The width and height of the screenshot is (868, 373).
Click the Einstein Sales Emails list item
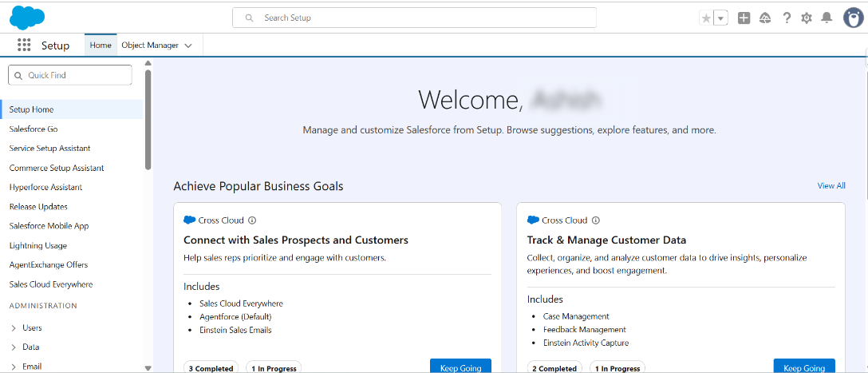(x=236, y=331)
